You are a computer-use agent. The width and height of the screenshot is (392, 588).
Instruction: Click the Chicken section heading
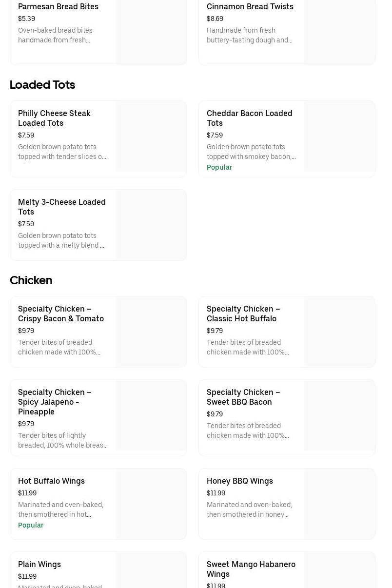[x=31, y=280]
